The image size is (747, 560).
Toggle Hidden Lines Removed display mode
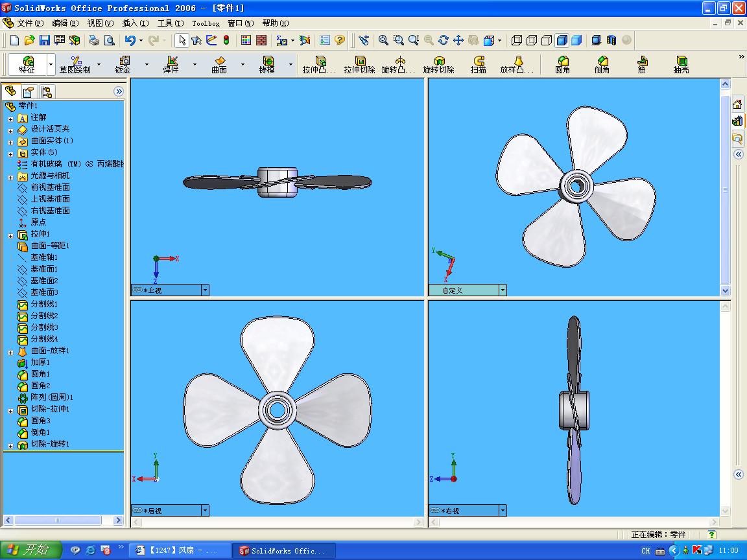pyautogui.click(x=547, y=40)
